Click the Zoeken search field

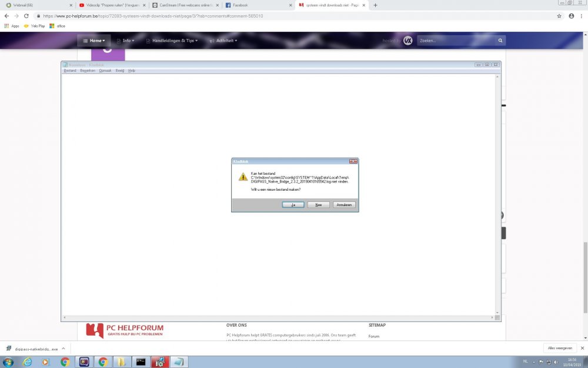[456, 41]
